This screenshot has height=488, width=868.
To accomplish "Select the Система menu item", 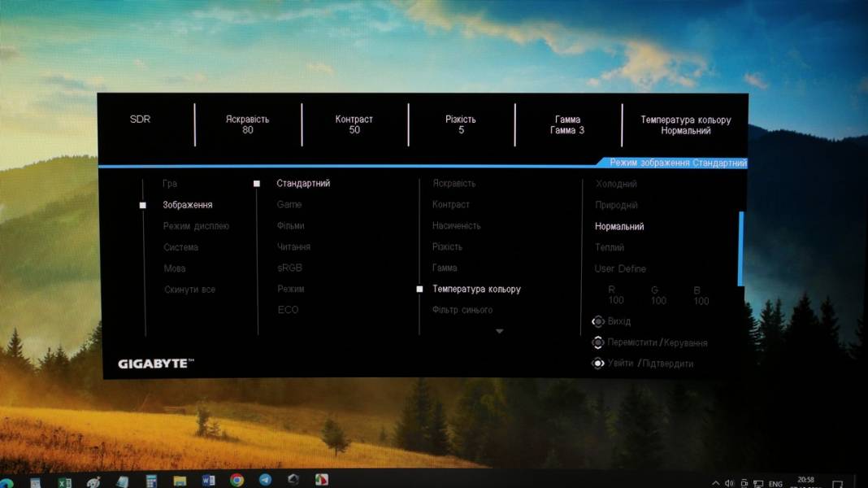I will click(180, 247).
